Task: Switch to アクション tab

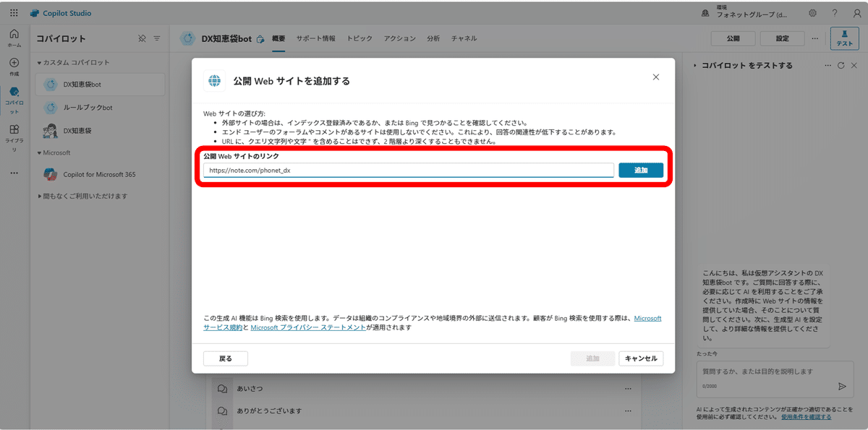Action: click(400, 38)
